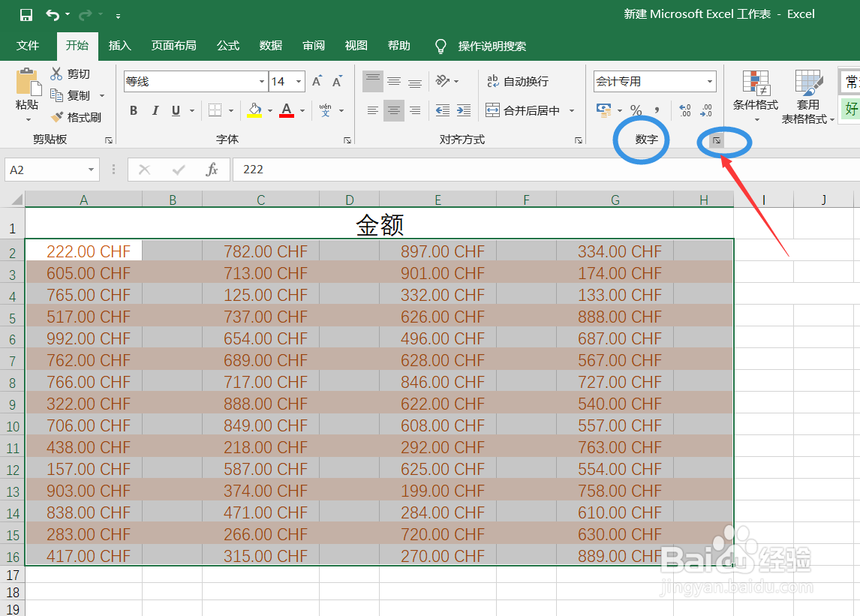Expand the font color dropdown arrow
This screenshot has width=860, height=616.
pyautogui.click(x=302, y=110)
